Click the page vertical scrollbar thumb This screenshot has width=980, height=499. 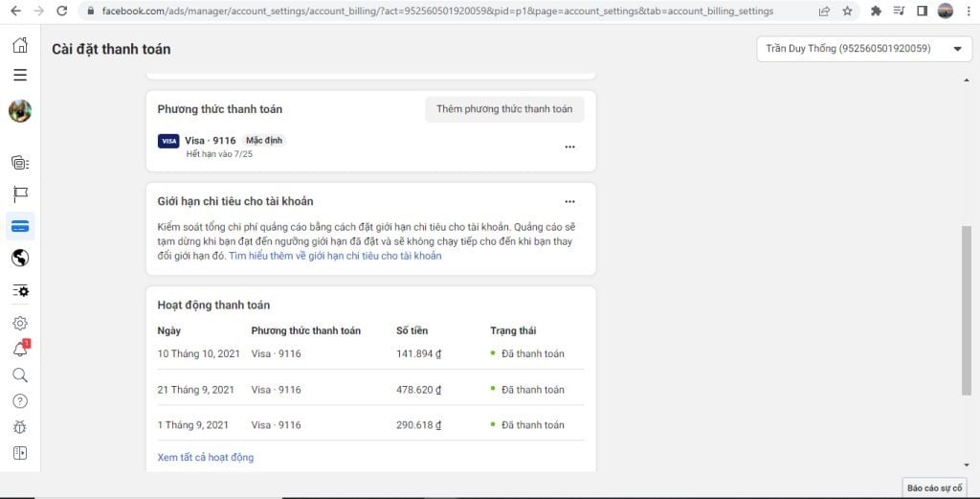[967, 310]
